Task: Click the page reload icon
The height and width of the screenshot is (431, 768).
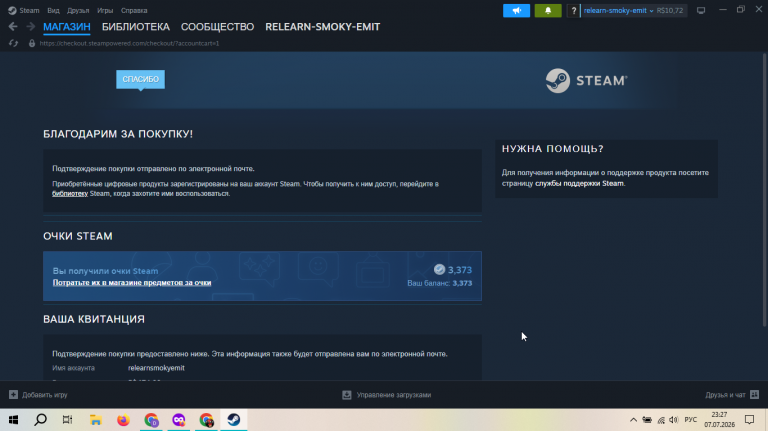Action: click(14, 43)
